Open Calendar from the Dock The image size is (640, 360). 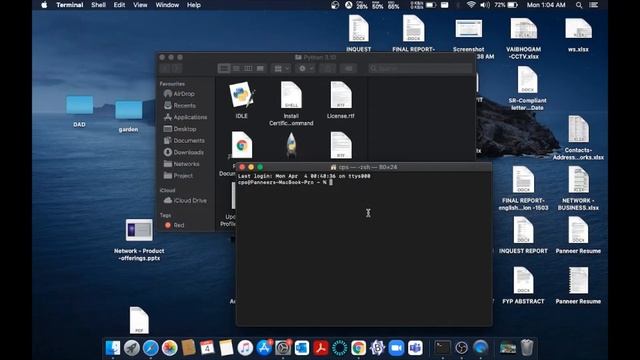click(x=207, y=348)
